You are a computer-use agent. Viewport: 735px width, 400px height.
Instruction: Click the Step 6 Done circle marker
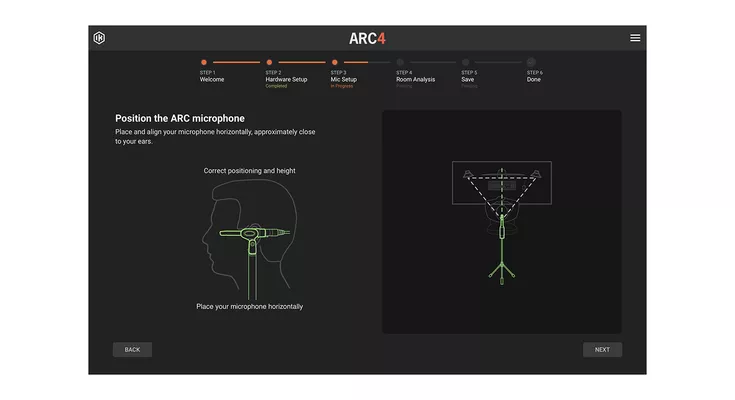531,62
